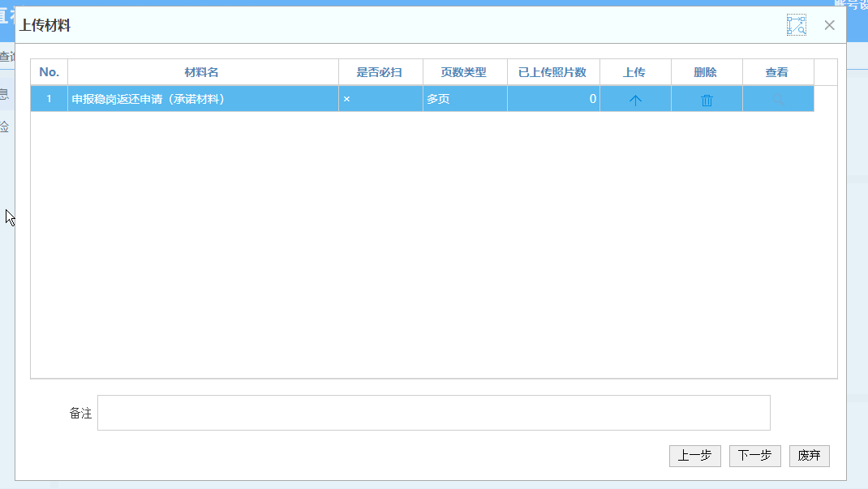868x489 pixels.
Task: Click the 多页 cell in the first row
Action: point(464,99)
